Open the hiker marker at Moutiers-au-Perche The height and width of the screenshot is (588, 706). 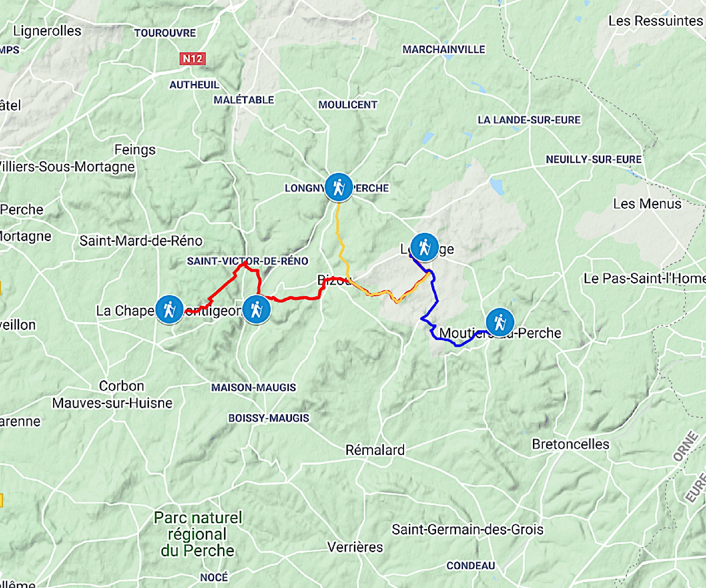point(500,322)
